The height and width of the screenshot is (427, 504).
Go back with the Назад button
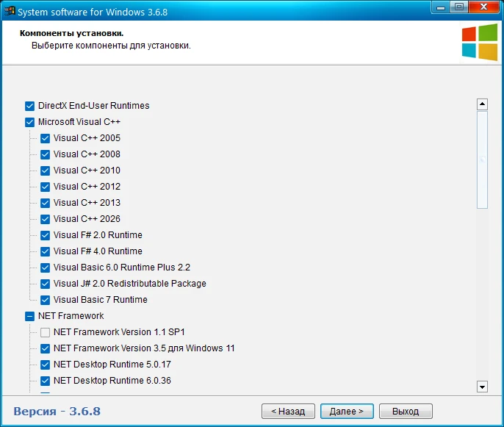pyautogui.click(x=288, y=412)
